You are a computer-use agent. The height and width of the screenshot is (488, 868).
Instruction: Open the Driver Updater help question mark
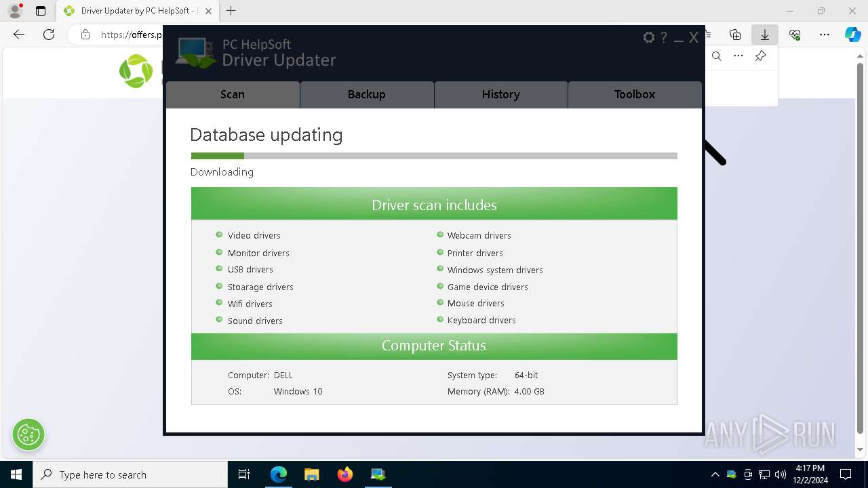point(664,38)
